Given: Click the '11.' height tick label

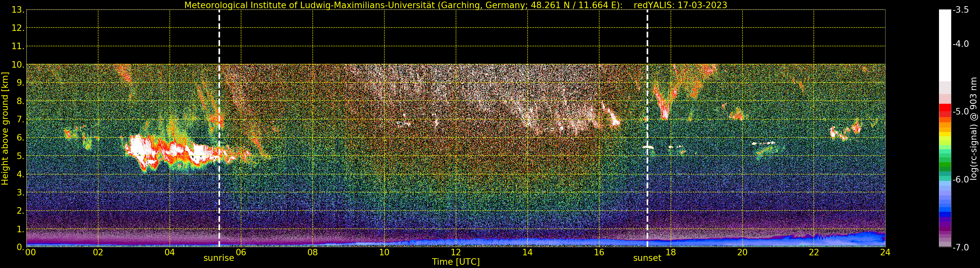Looking at the screenshot, I should click(18, 47).
